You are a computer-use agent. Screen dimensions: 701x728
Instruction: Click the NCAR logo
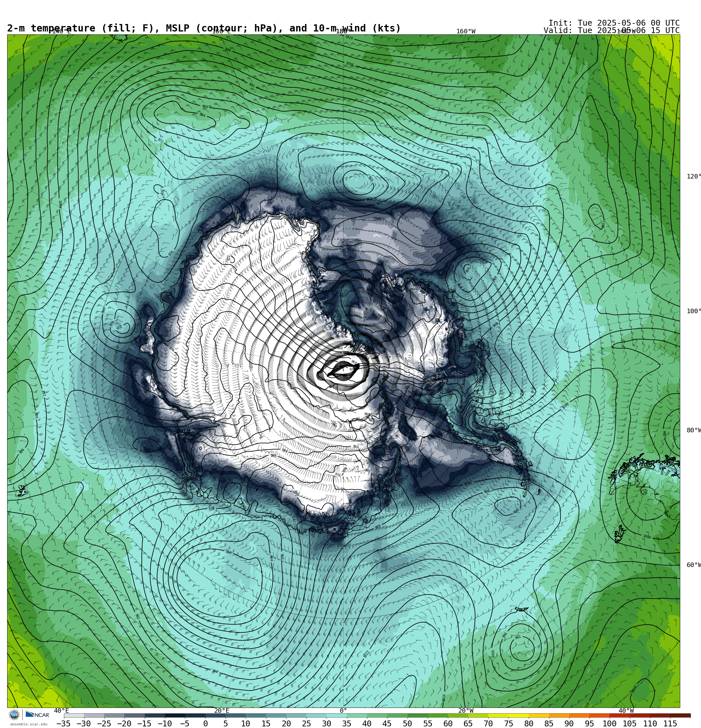[37, 715]
